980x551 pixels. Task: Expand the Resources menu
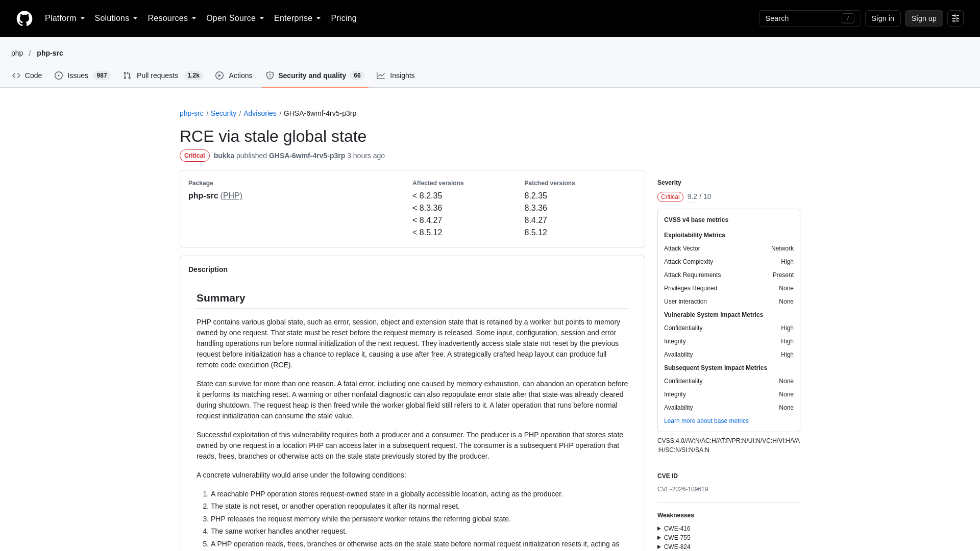point(171,18)
